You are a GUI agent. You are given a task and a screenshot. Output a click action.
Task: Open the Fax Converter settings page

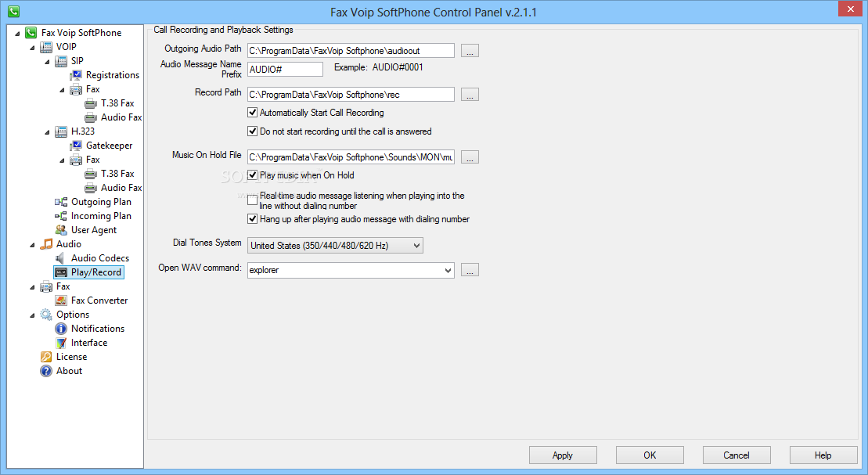pos(99,300)
